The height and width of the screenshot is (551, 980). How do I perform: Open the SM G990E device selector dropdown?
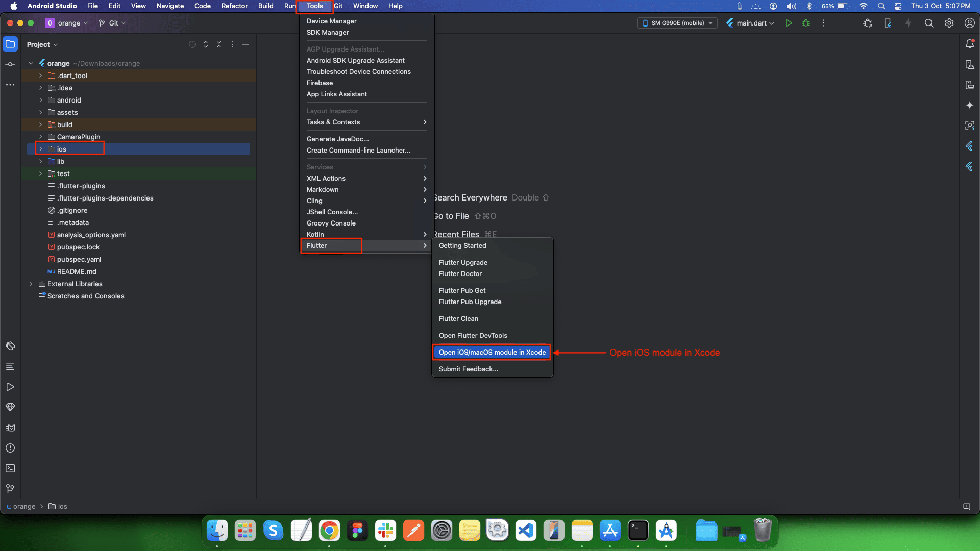pos(677,23)
